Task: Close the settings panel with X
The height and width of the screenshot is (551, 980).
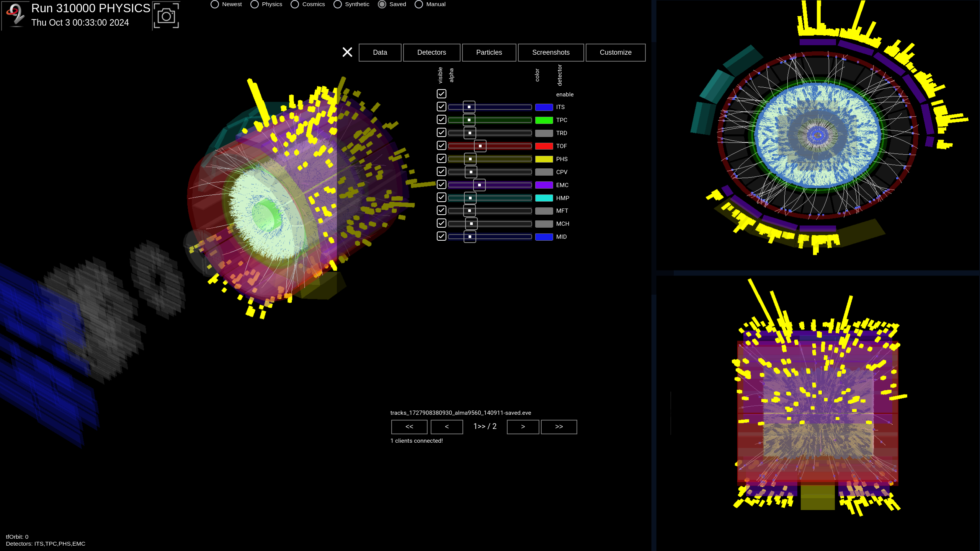Action: [347, 52]
